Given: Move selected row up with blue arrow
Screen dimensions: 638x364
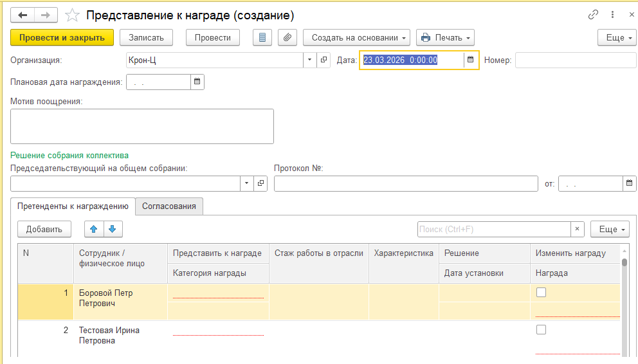Looking at the screenshot, I should [94, 229].
